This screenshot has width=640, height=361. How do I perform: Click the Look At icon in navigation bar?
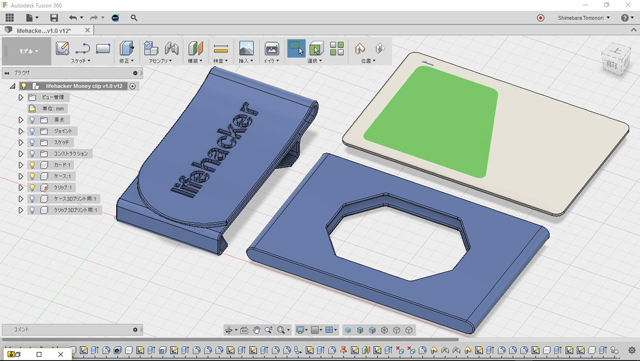244,330
